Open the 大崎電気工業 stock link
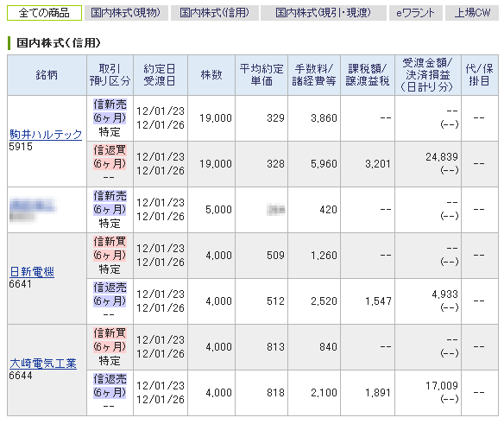This screenshot has width=504, height=424. (x=43, y=364)
